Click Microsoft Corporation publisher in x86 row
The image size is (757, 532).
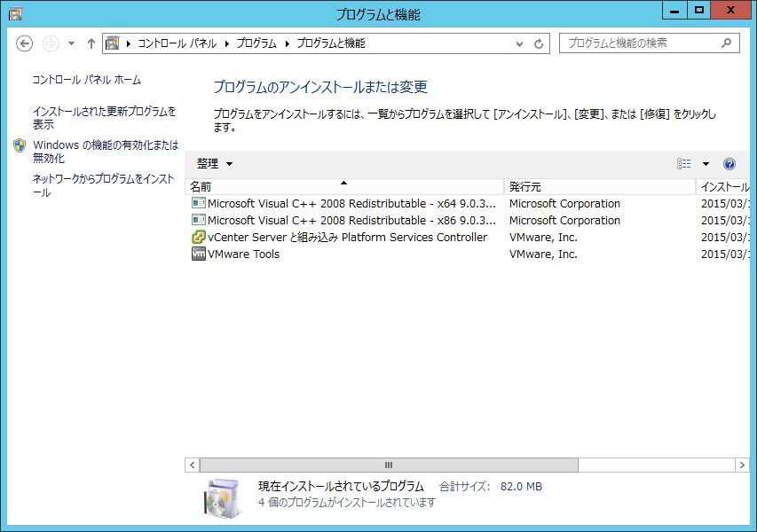pyautogui.click(x=564, y=221)
